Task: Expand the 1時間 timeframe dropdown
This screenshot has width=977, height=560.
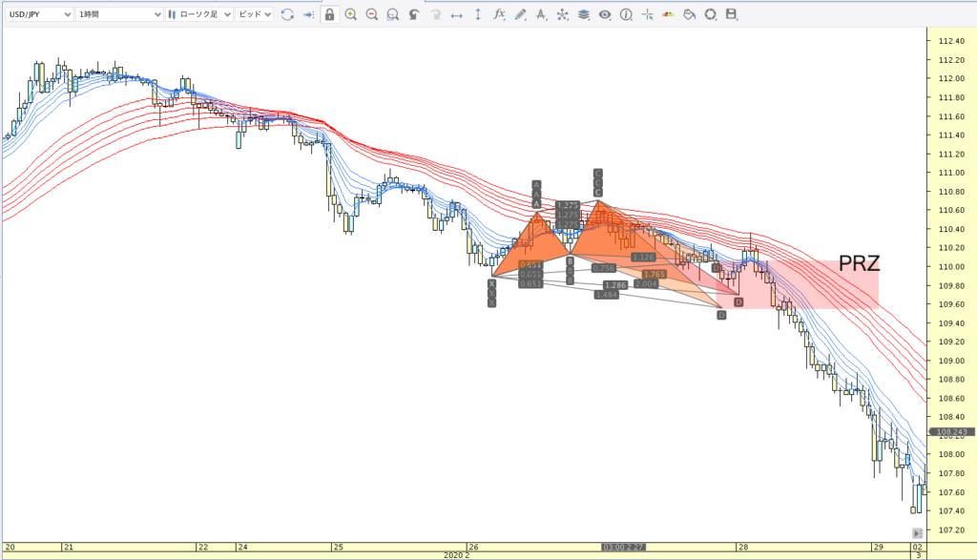Action: click(118, 14)
